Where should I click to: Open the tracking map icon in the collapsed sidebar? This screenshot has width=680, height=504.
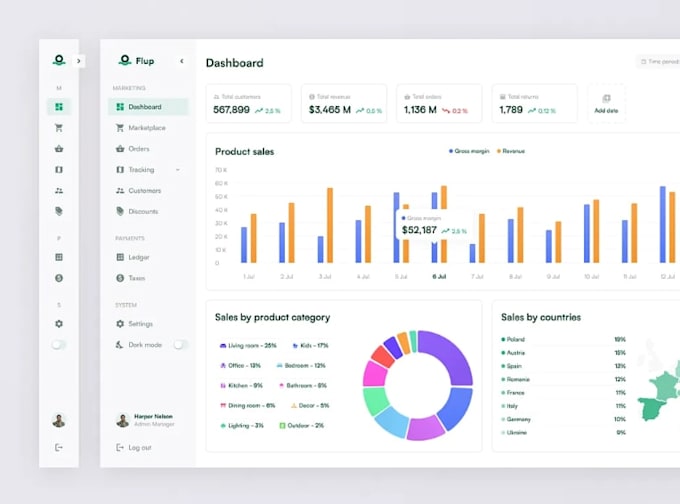(59, 170)
